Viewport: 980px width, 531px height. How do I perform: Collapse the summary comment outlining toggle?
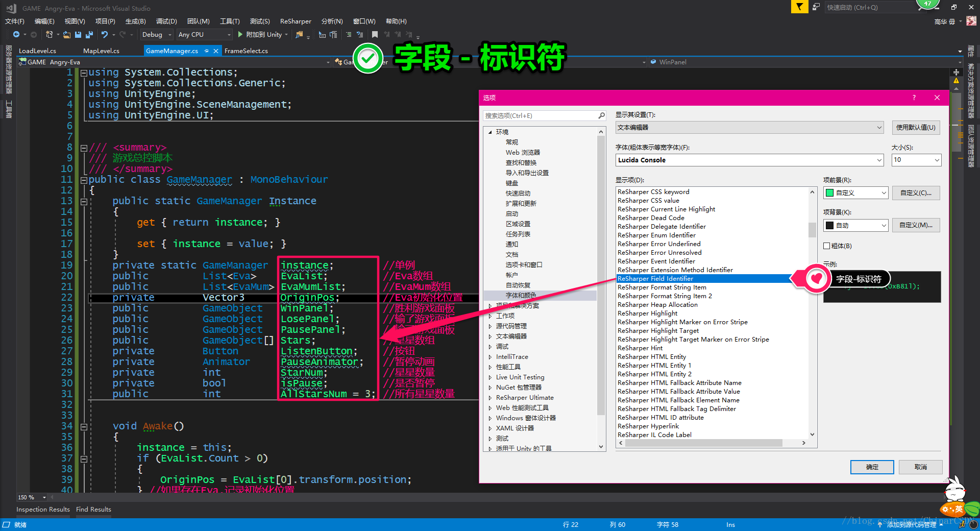pos(84,148)
